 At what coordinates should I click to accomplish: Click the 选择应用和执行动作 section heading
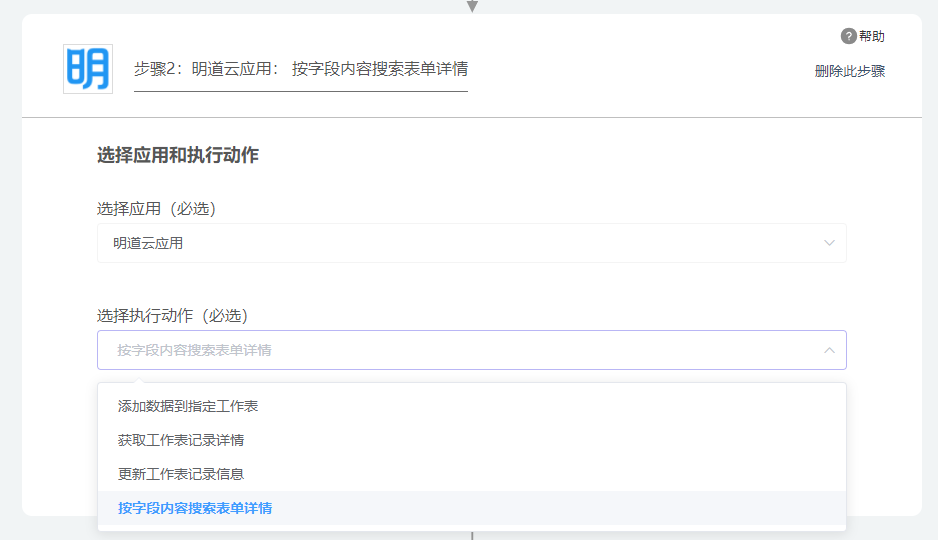pos(178,156)
